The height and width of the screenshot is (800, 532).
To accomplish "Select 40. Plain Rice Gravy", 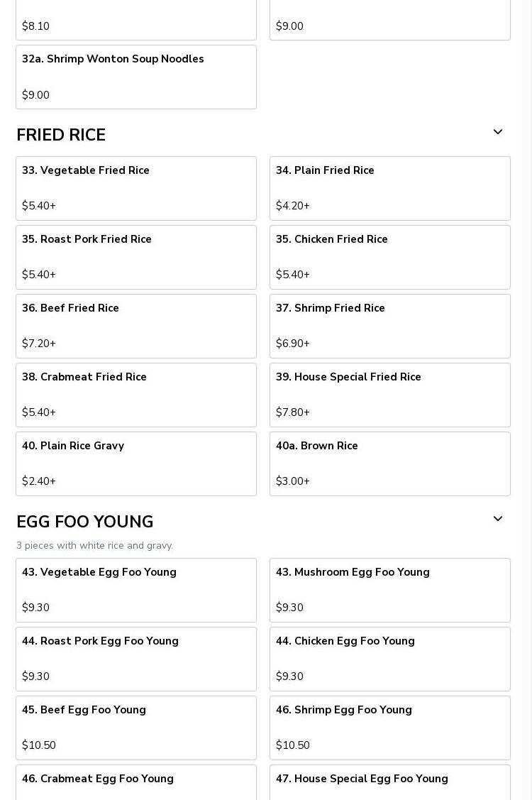I will pyautogui.click(x=136, y=464).
